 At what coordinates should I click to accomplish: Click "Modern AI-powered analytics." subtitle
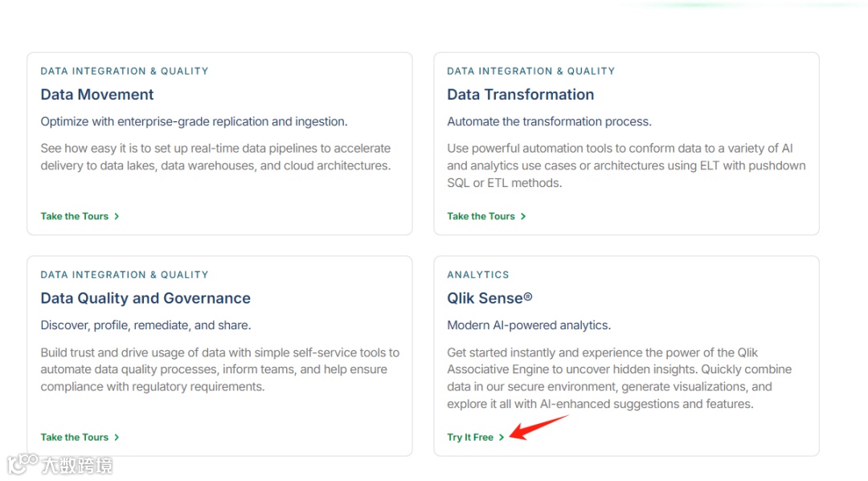[x=529, y=325]
